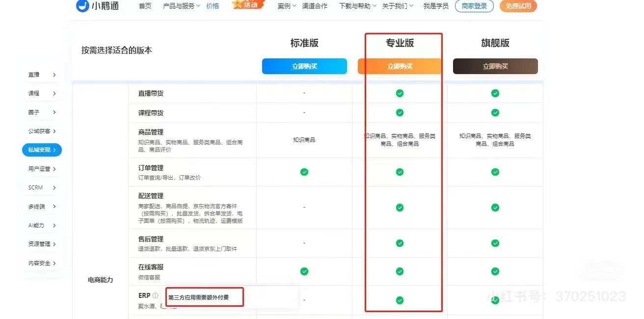Viewport: 644px width, 319px height.
Task: Open the 关于我们 dropdown menu
Action: coord(398,6)
